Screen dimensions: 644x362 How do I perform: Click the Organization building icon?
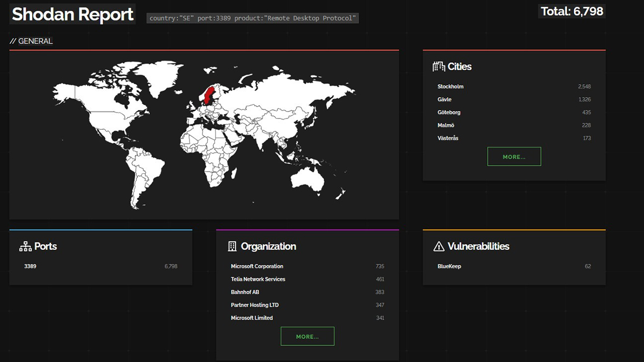[x=232, y=247]
